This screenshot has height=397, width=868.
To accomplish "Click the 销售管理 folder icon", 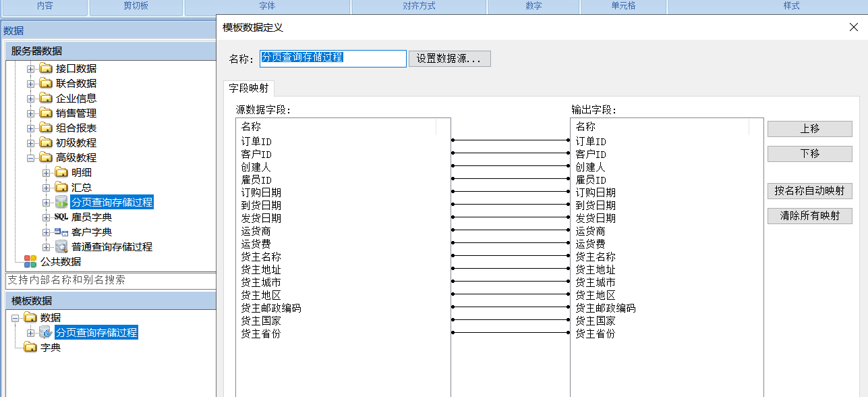I will pyautogui.click(x=46, y=113).
